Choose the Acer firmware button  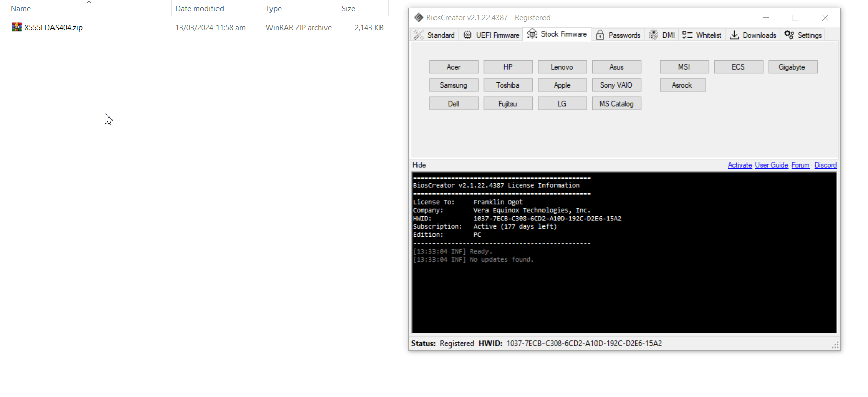(454, 67)
